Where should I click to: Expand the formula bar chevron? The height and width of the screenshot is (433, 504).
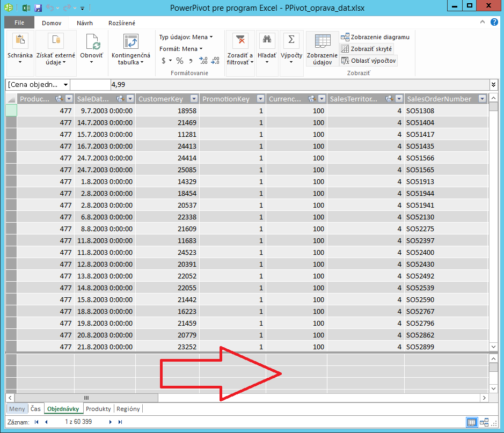click(494, 85)
